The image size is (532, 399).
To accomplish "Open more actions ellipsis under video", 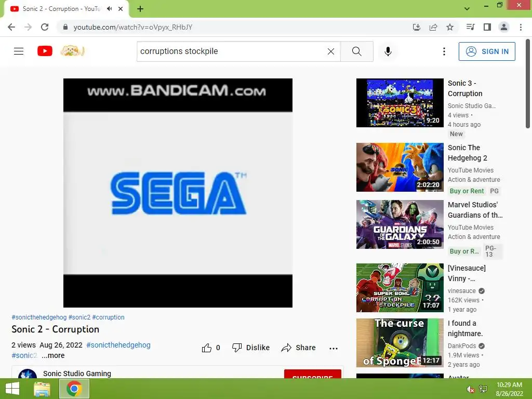I will 334,349.
